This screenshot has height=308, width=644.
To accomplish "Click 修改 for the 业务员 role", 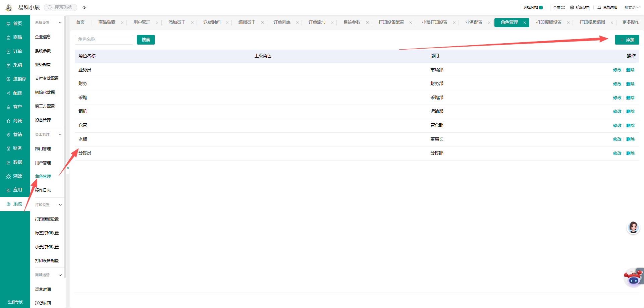I will [x=617, y=70].
